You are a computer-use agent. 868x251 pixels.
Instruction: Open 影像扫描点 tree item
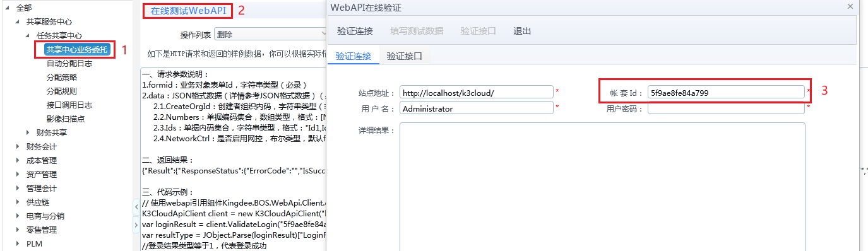[x=66, y=119]
